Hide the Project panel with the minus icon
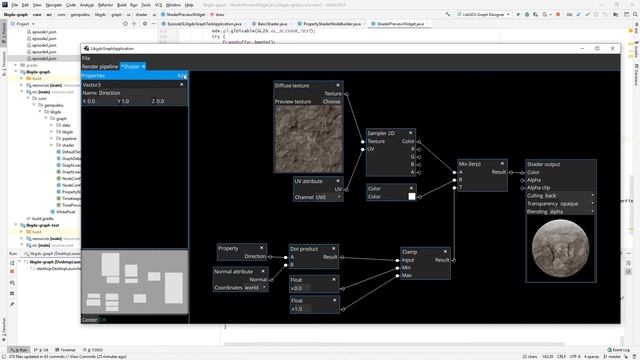This screenshot has height=360, width=640. [153, 24]
